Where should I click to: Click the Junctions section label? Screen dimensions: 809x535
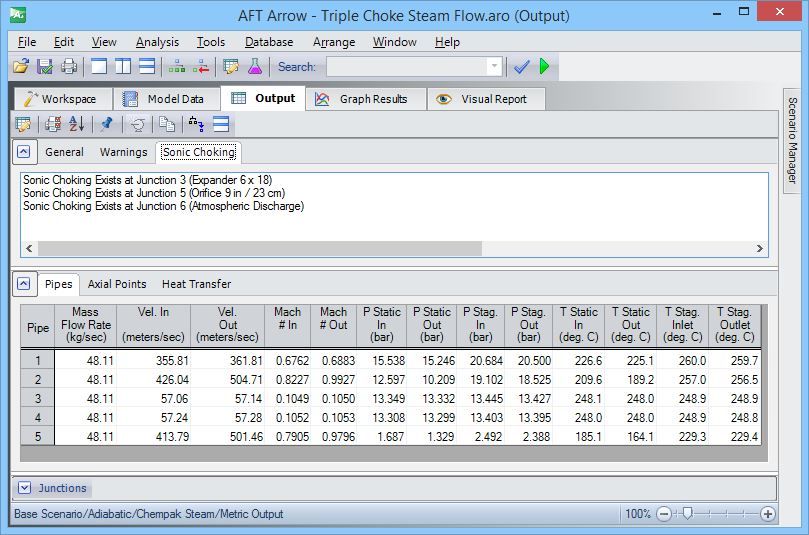click(x=62, y=488)
